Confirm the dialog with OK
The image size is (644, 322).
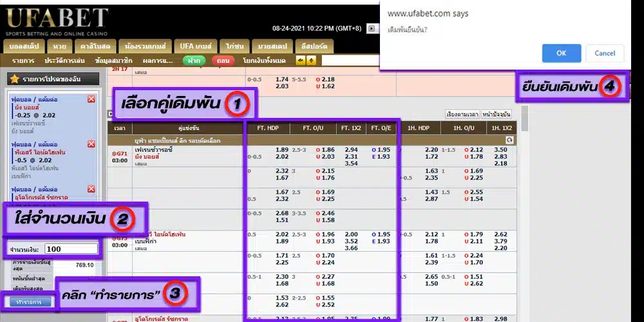click(x=562, y=53)
